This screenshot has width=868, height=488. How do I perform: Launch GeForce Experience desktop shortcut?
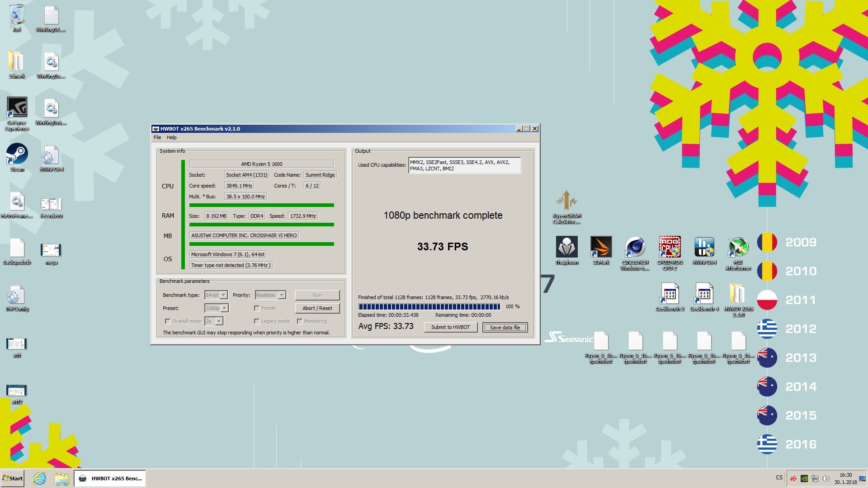17,113
